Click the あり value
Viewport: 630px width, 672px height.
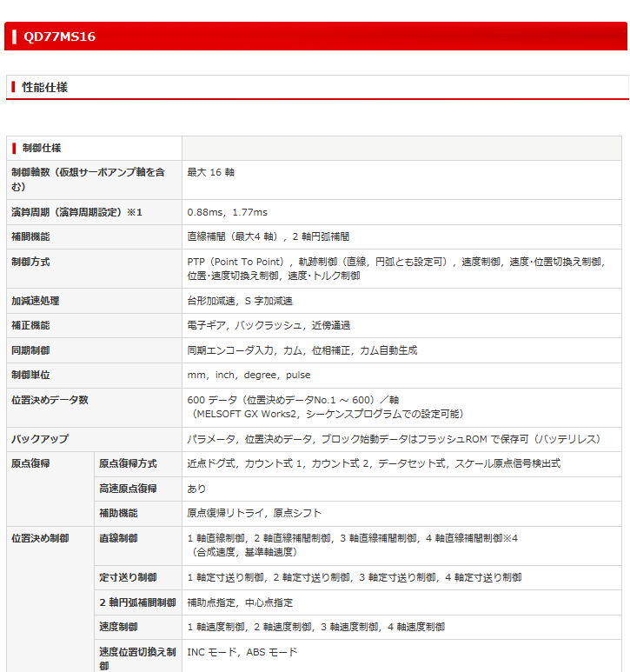(196, 489)
